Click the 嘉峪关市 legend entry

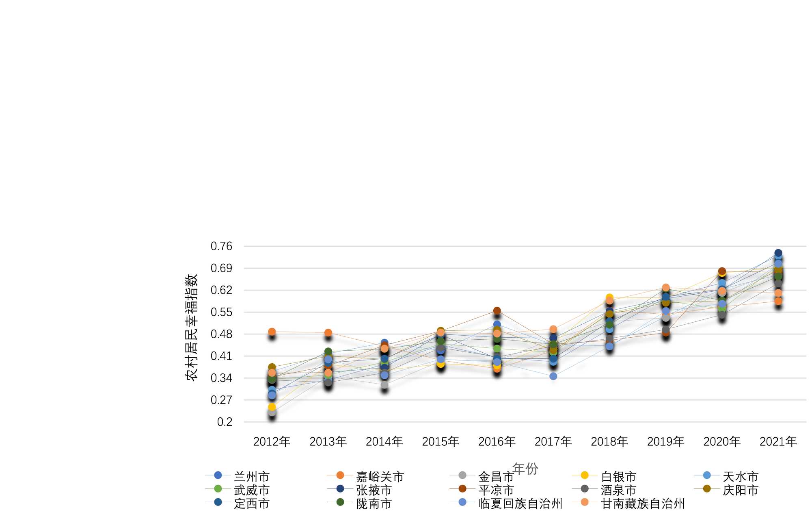click(380, 477)
